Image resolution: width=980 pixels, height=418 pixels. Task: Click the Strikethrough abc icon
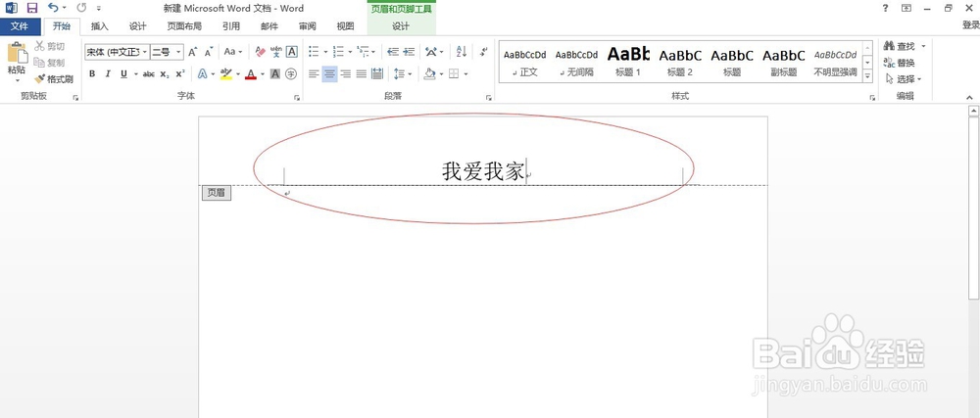coord(149,74)
